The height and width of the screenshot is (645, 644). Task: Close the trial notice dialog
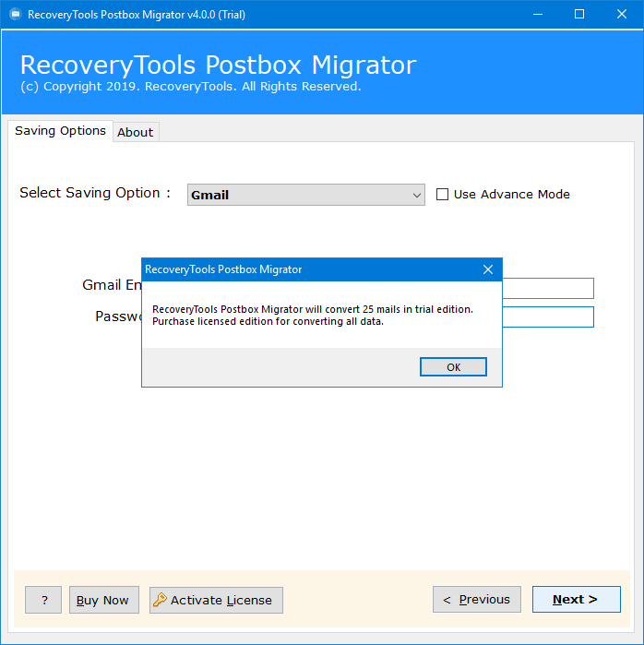(488, 269)
